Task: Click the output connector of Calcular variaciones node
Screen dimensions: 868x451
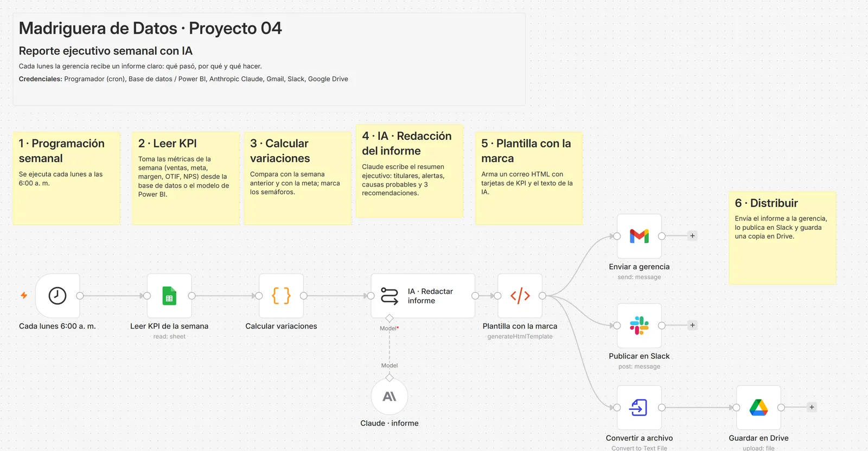Action: [303, 295]
